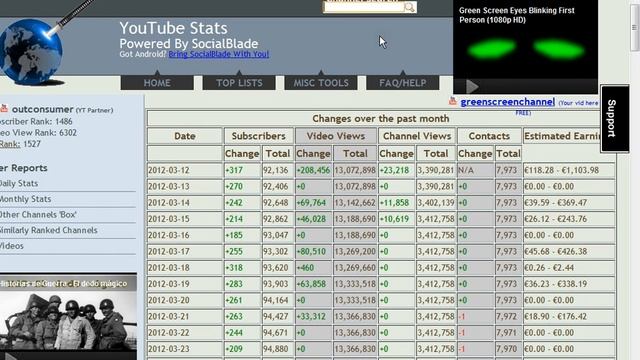
Task: Click contacts total 7,972
Action: (508, 316)
